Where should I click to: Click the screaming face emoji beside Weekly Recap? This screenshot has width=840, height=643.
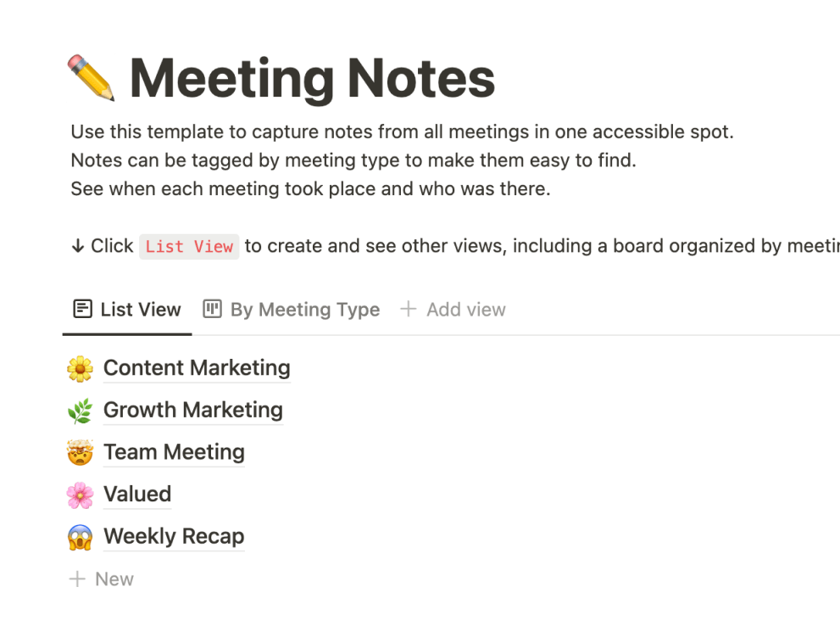click(x=80, y=537)
